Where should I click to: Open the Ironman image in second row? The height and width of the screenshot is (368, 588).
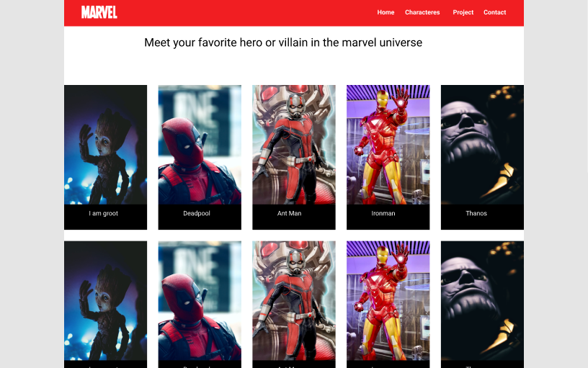click(388, 300)
